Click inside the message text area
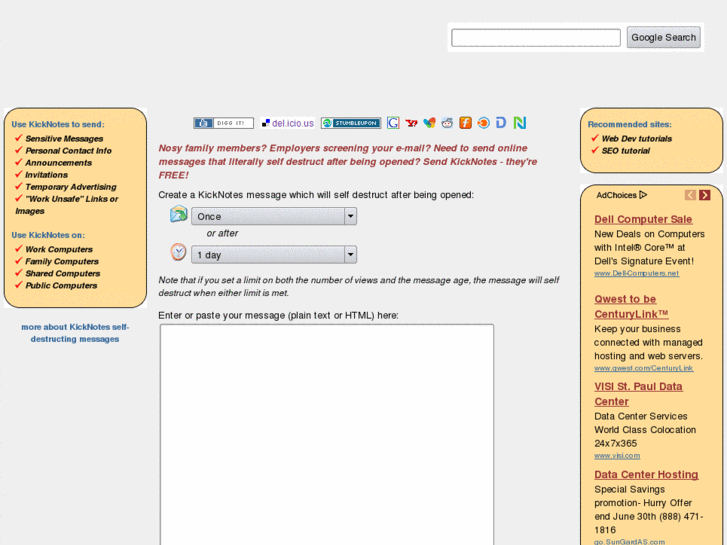This screenshot has width=727, height=545. click(327, 435)
